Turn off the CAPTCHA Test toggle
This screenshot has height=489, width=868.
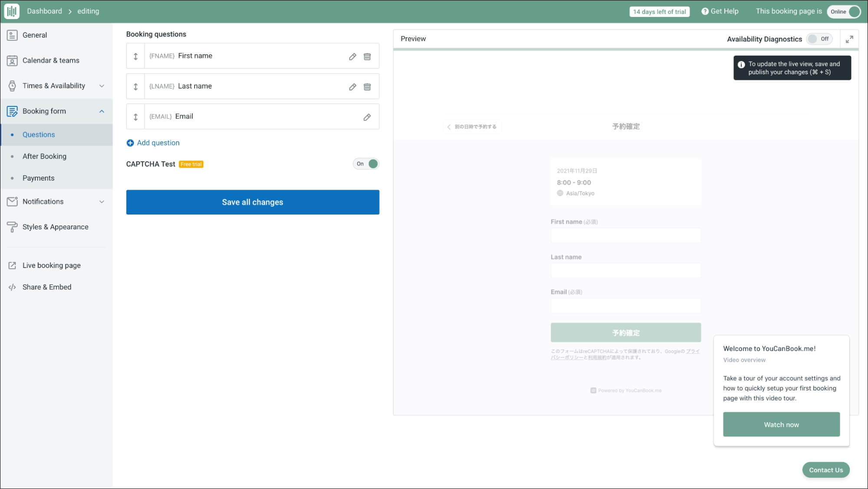pyautogui.click(x=366, y=164)
